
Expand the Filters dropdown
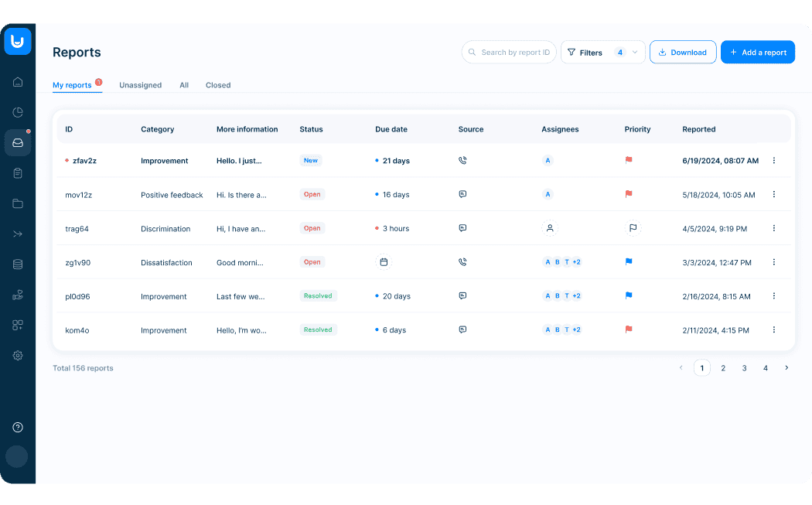pos(602,53)
